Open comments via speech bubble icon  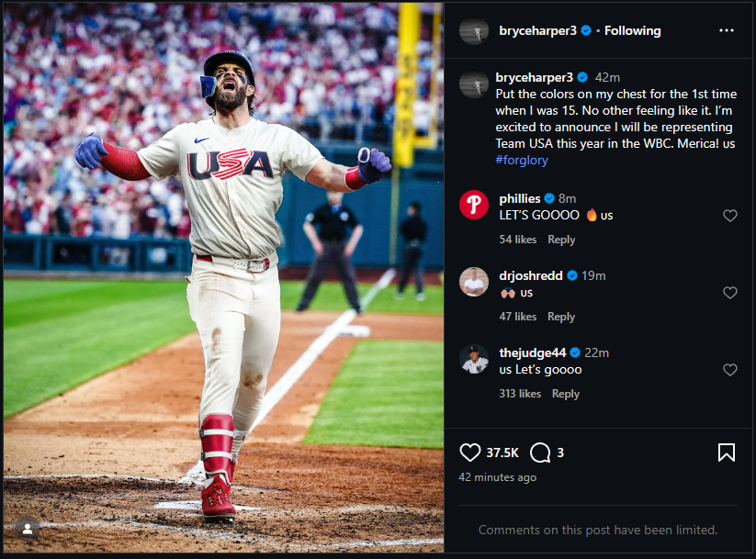pos(540,453)
